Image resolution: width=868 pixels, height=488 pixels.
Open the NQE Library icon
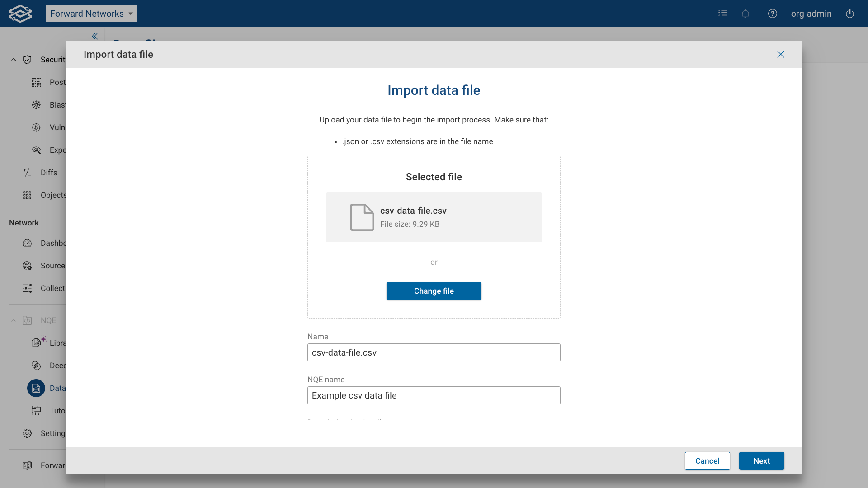36,343
